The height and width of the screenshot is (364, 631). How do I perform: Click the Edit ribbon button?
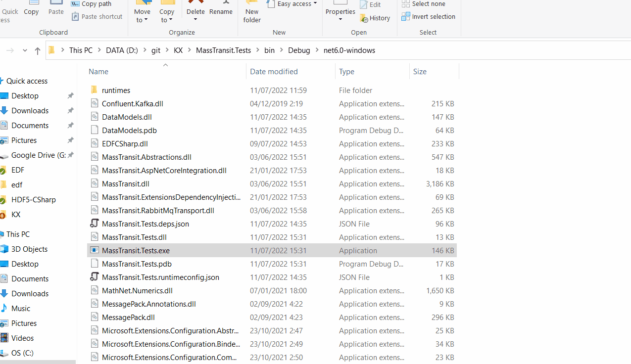pos(370,4)
